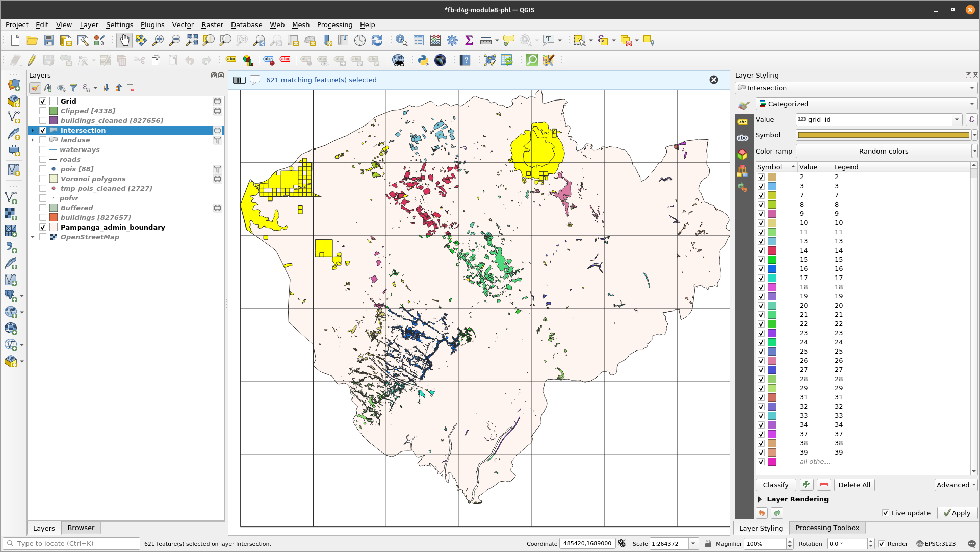The image size is (980, 552).
Task: Expand the Layer Rendering section
Action: [760, 499]
